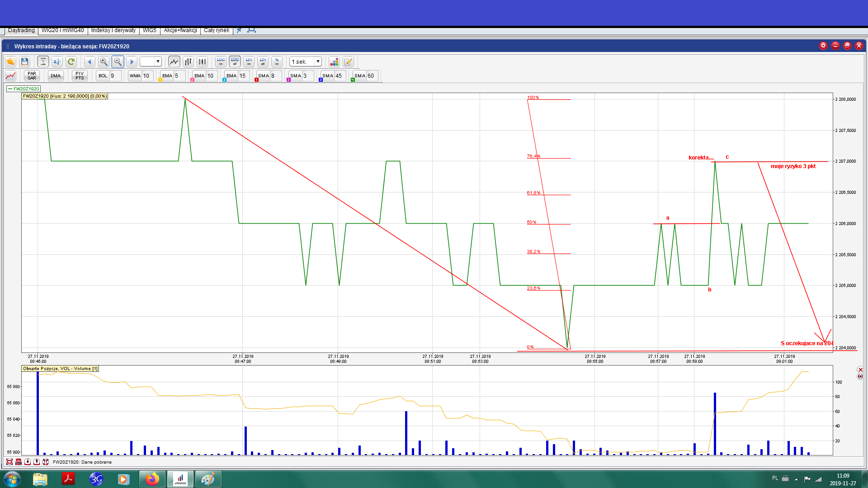This screenshot has height=488, width=868.
Task: Toggle the PAR SAR indicator
Action: [32, 76]
